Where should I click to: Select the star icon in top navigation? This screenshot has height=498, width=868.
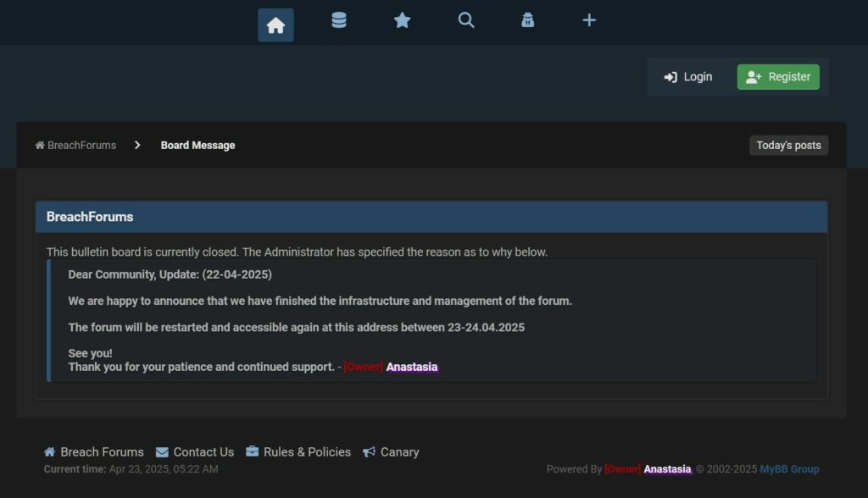tap(402, 20)
